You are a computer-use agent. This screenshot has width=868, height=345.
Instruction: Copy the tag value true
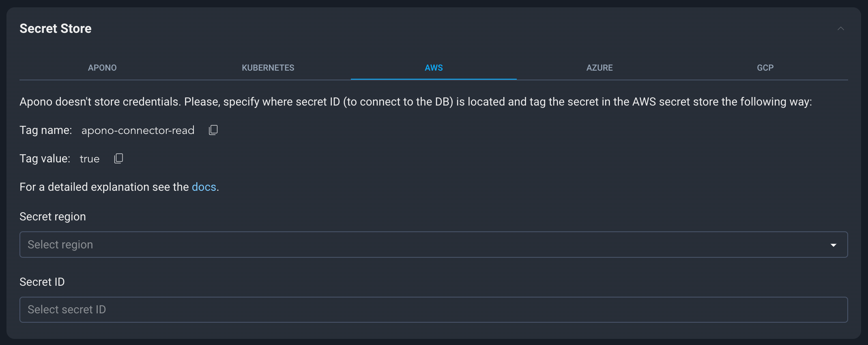click(x=118, y=158)
